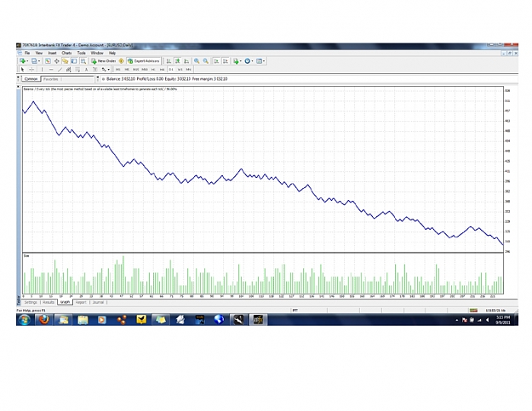The image size is (532, 411).
Task: Expand the Periods dropdown arrow
Action: [x=252, y=61]
